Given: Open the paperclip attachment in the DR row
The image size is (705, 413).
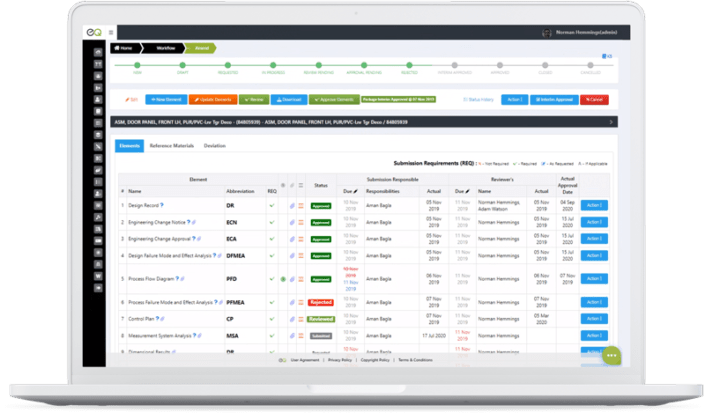Looking at the screenshot, I should pos(292,206).
